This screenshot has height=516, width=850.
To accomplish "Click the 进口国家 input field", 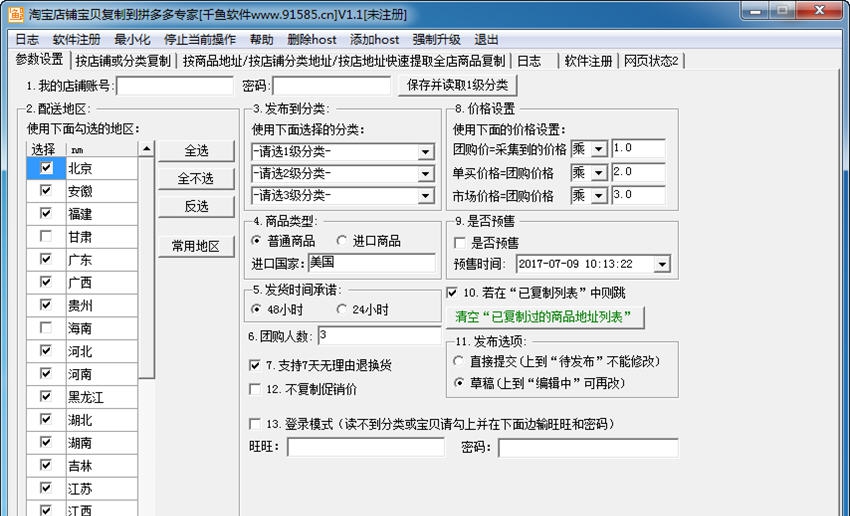I will pyautogui.click(x=372, y=263).
